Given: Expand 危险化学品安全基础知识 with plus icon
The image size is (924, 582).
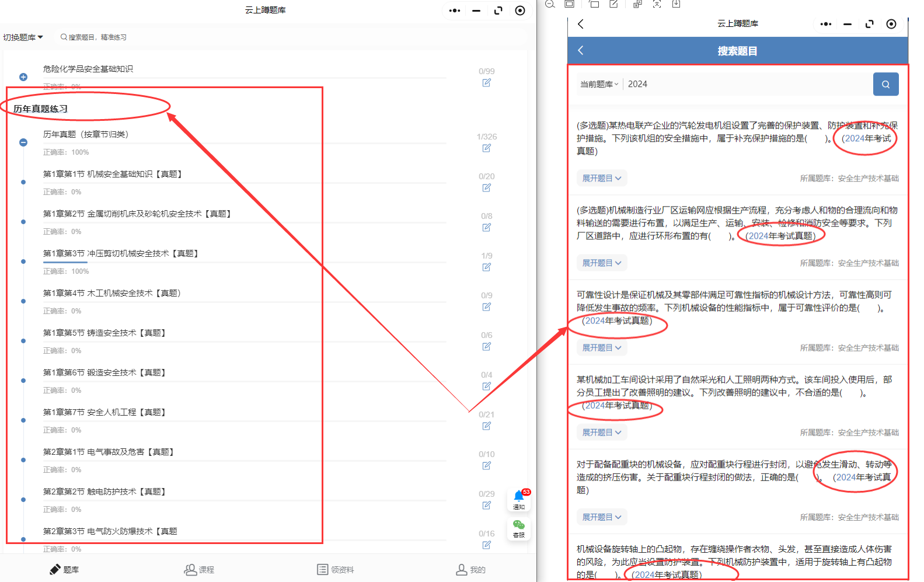Looking at the screenshot, I should pos(23,77).
